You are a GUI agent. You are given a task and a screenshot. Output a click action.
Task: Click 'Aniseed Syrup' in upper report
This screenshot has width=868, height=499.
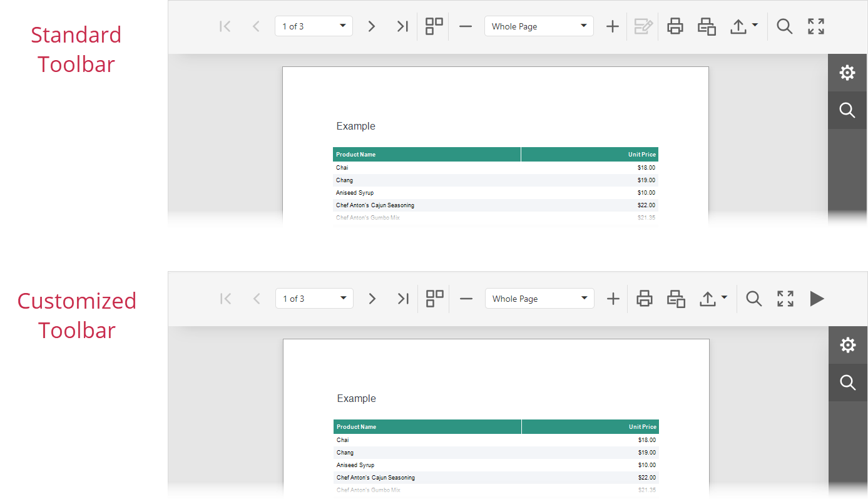click(x=355, y=193)
